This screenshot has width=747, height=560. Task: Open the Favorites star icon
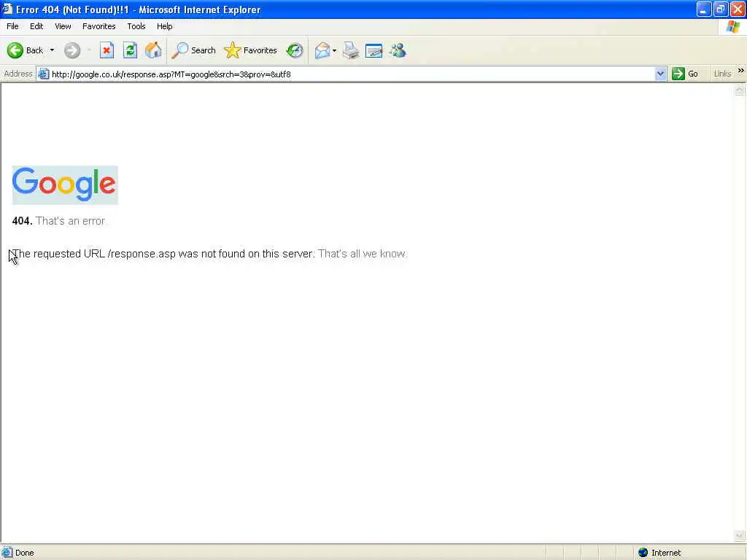coord(233,50)
